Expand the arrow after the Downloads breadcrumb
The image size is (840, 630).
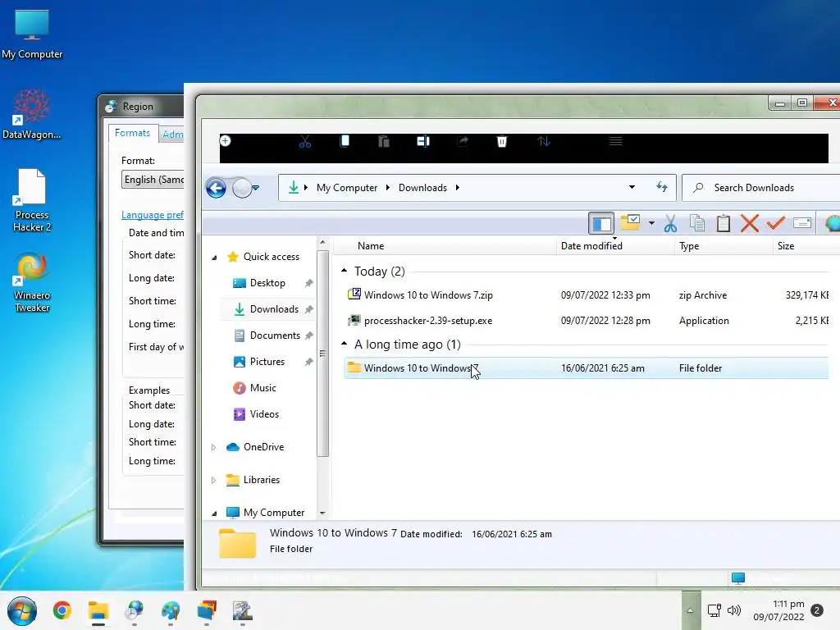click(x=458, y=188)
